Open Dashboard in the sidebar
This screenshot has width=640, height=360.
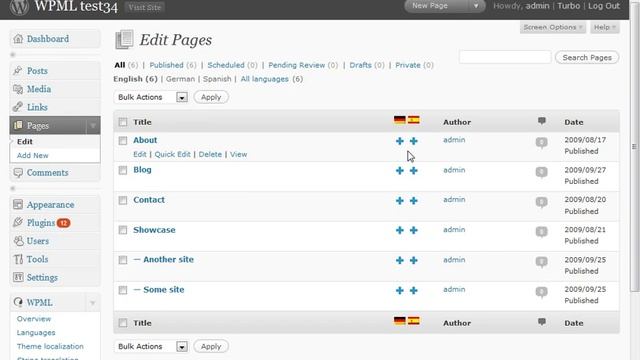[x=48, y=39]
